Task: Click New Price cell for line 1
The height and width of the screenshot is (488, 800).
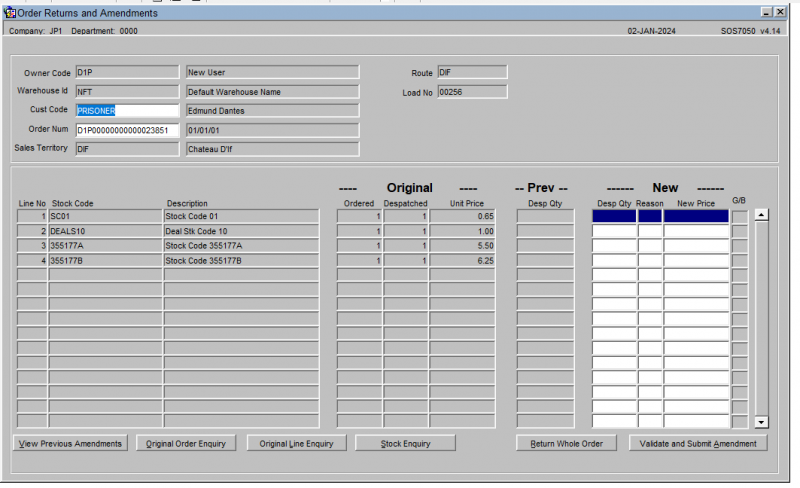Action: pos(696,216)
